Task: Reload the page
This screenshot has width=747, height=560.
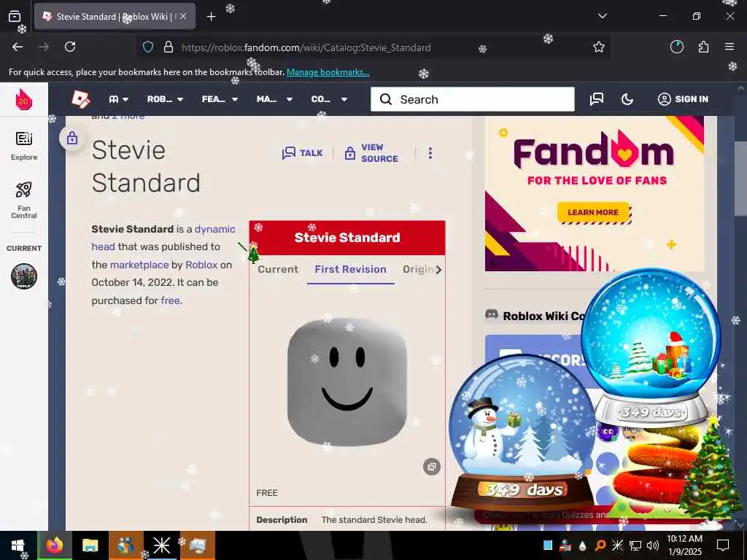Action: coord(70,47)
